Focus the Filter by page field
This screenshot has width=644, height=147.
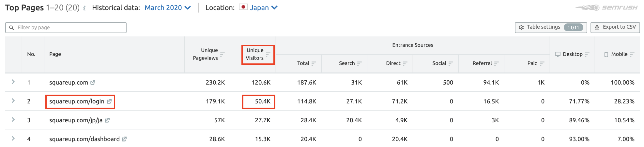(x=66, y=28)
